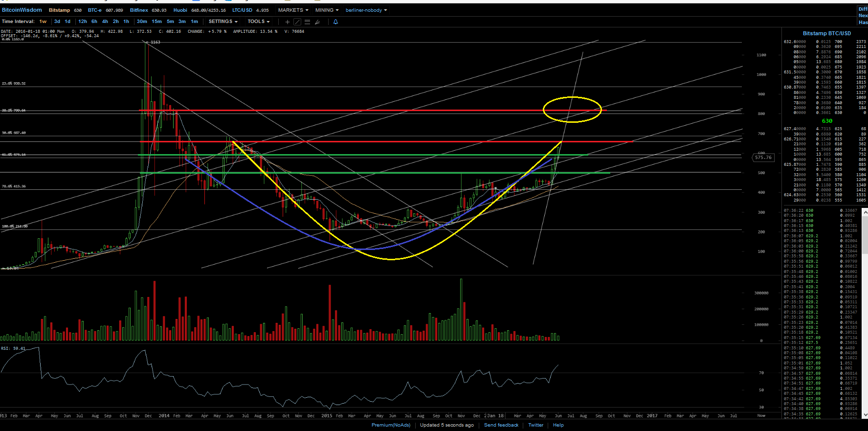Screen dimensions: 868x431
Task: Switch time interval to 30m
Action: (x=142, y=22)
